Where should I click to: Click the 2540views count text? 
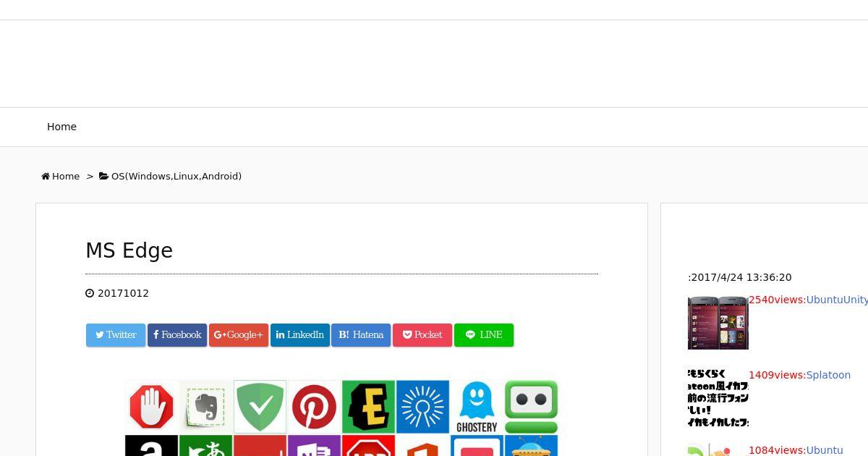pos(777,300)
